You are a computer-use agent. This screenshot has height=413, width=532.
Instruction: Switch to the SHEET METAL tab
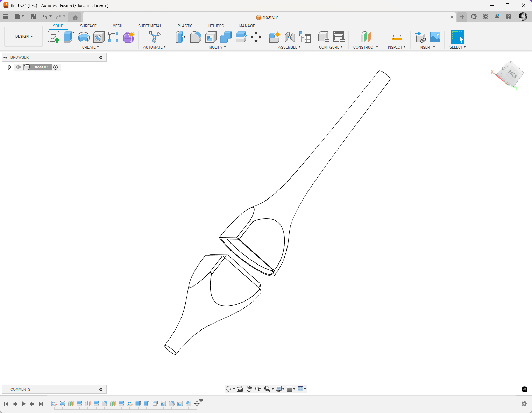pos(150,26)
